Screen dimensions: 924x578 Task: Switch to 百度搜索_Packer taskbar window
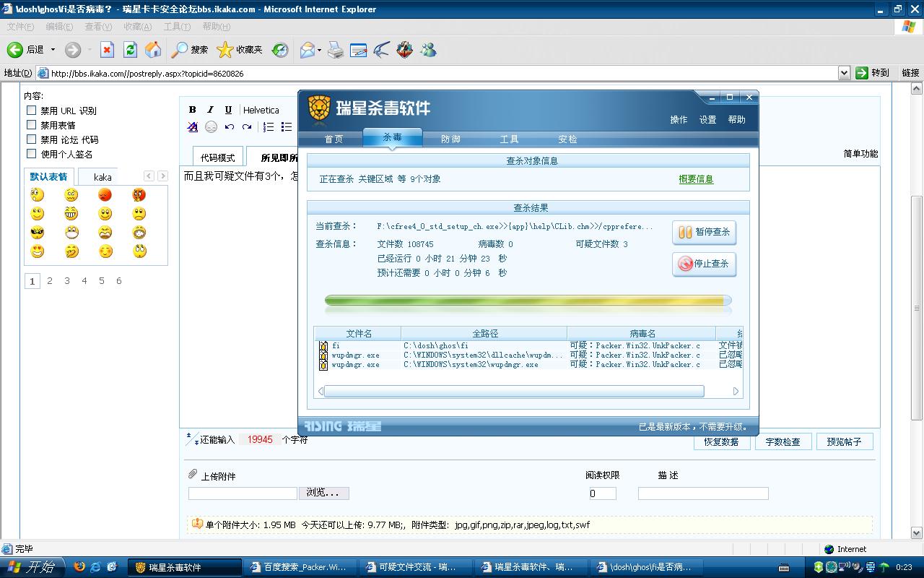click(x=299, y=567)
